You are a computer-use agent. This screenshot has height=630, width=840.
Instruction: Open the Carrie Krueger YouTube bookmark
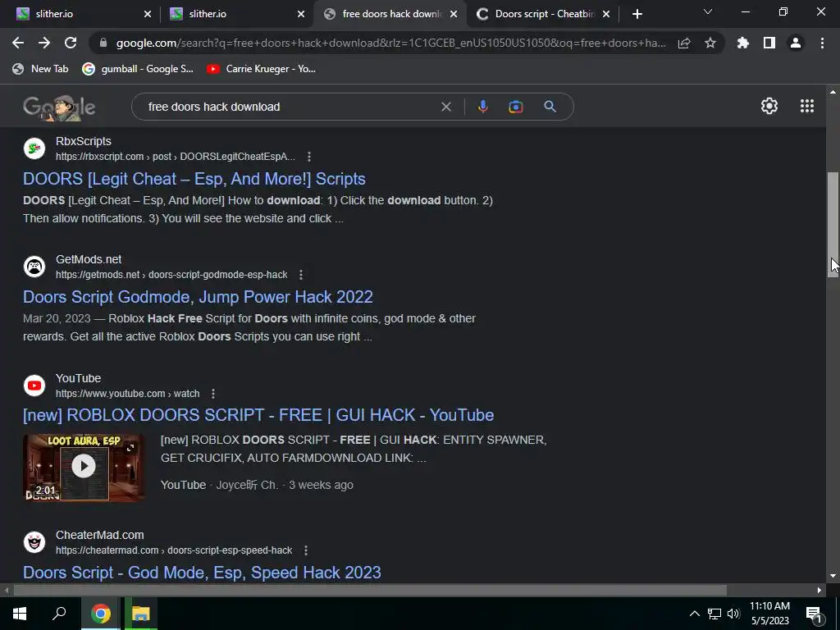pos(262,69)
